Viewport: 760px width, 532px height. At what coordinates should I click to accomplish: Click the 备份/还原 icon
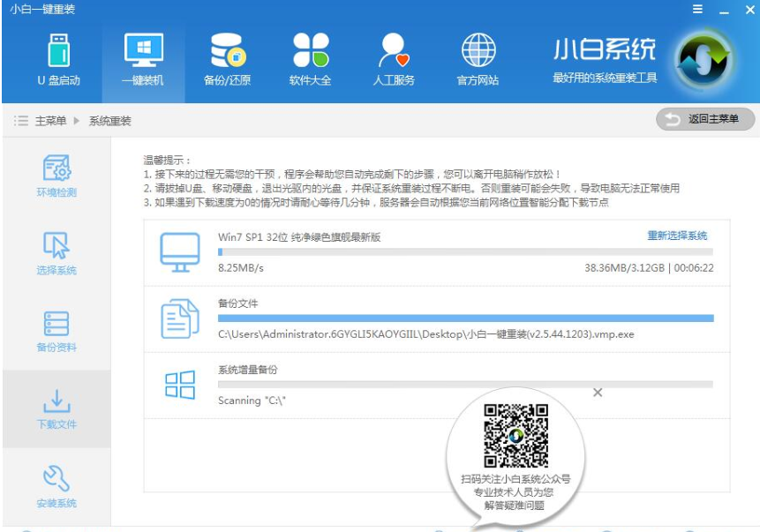coord(230,53)
